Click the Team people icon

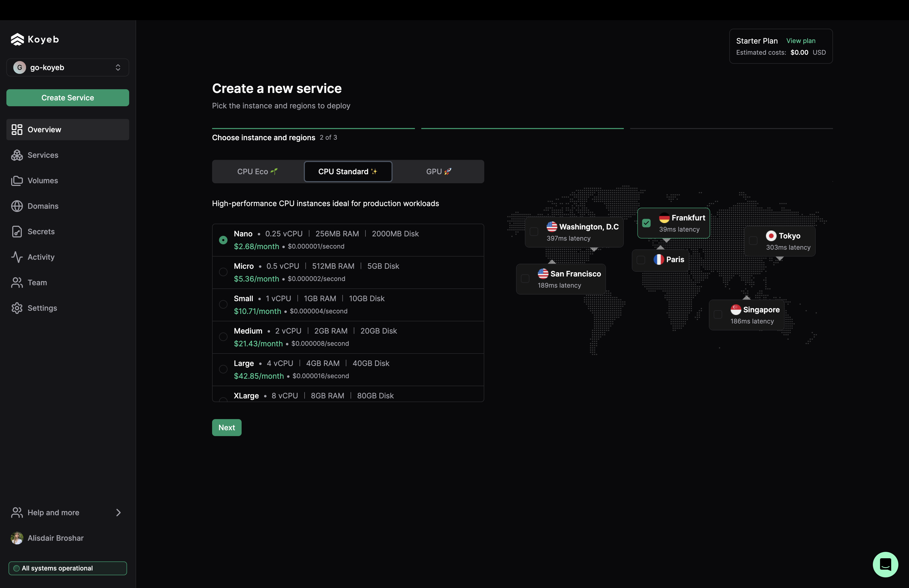[x=17, y=283]
